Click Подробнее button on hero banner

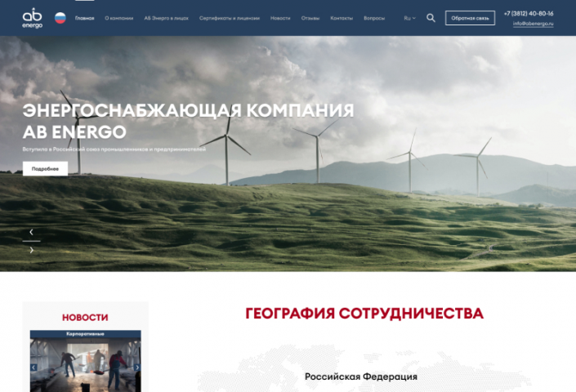click(x=45, y=169)
